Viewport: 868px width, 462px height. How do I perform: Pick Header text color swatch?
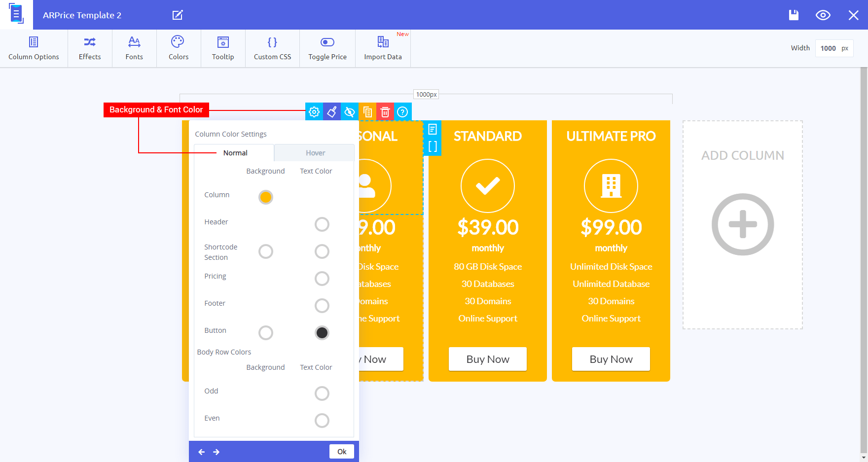(322, 224)
